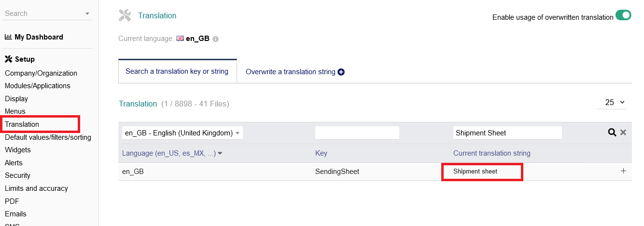The image size is (644, 226).
Task: Click the magnifier search icon in the filter row
Action: [x=612, y=133]
